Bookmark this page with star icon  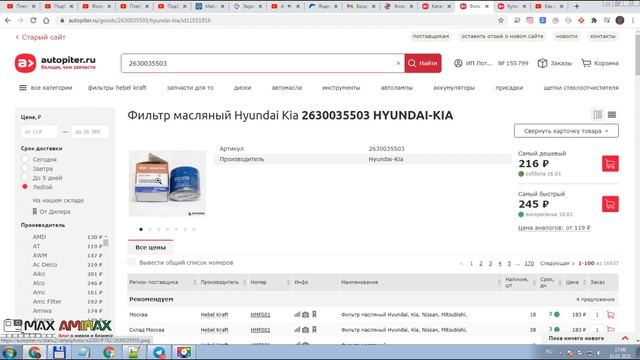501,20
